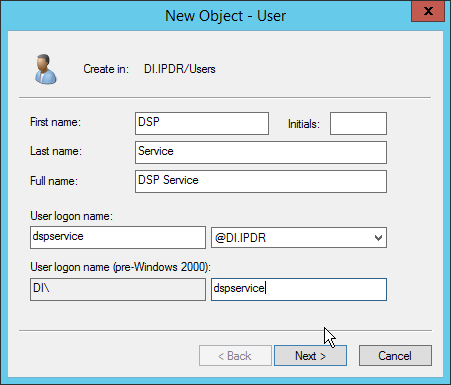This screenshot has height=385, width=451.
Task: Proceed with the Next button
Action: coord(310,356)
